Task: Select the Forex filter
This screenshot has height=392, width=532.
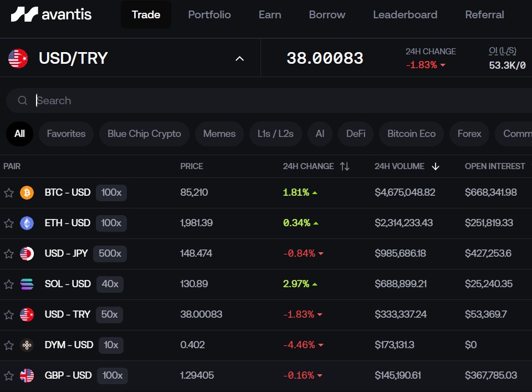Action: [x=469, y=133]
